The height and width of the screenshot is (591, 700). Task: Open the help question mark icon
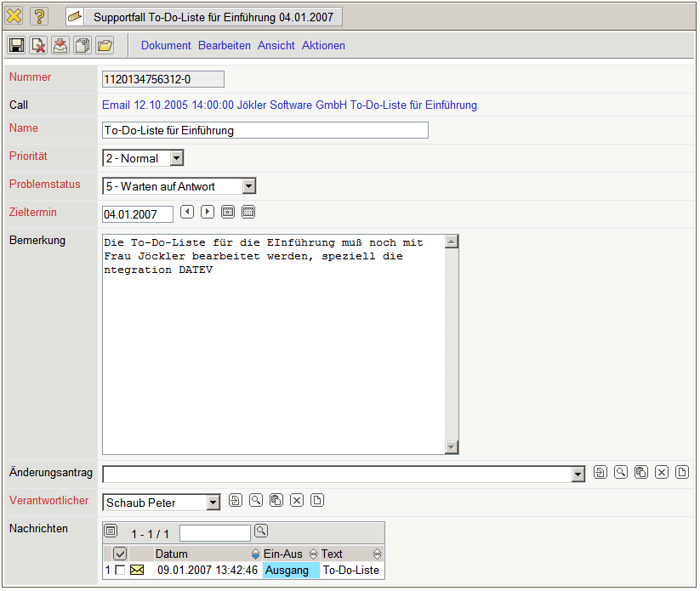(x=39, y=16)
